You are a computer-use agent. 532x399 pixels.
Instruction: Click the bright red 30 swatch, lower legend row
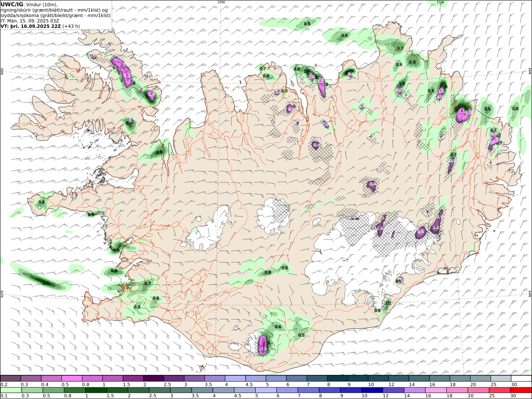pos(520,390)
